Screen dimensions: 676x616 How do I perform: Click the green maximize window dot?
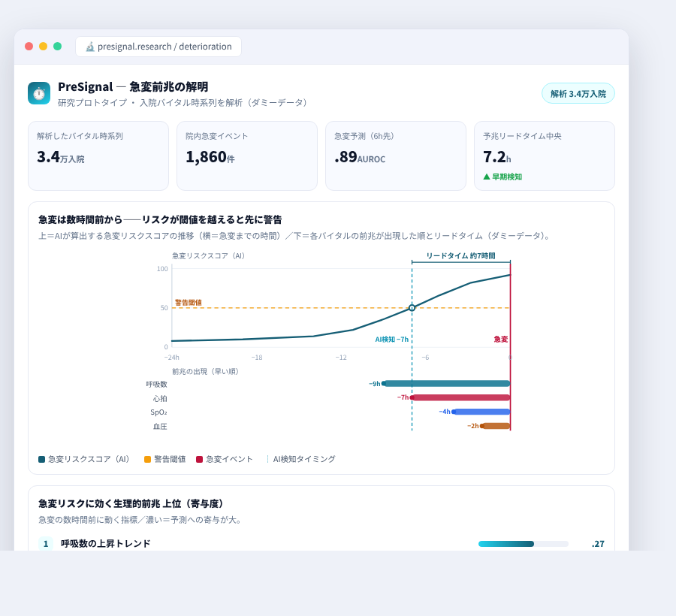pyautogui.click(x=57, y=46)
